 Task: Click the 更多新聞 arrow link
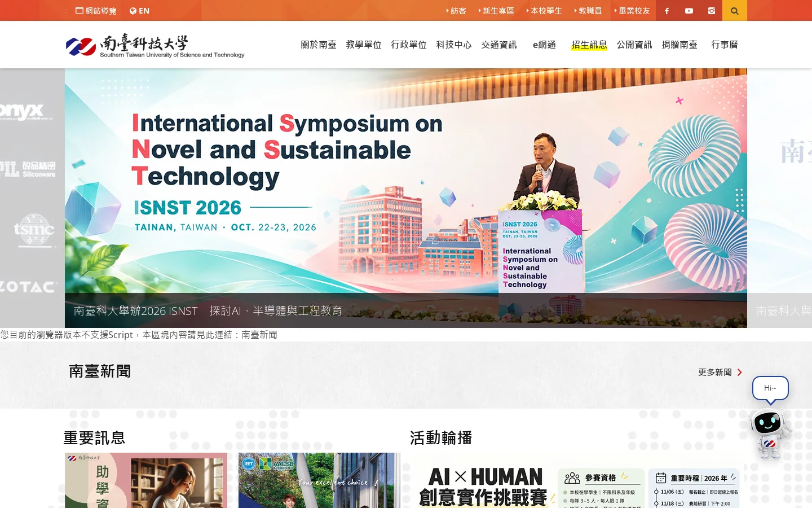coord(720,372)
